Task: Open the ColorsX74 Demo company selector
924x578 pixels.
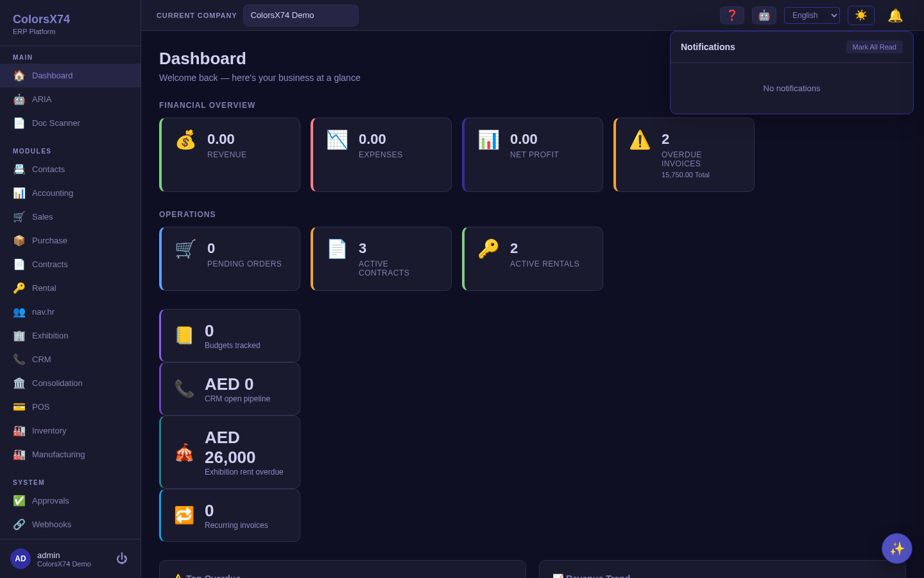Action: tap(301, 15)
